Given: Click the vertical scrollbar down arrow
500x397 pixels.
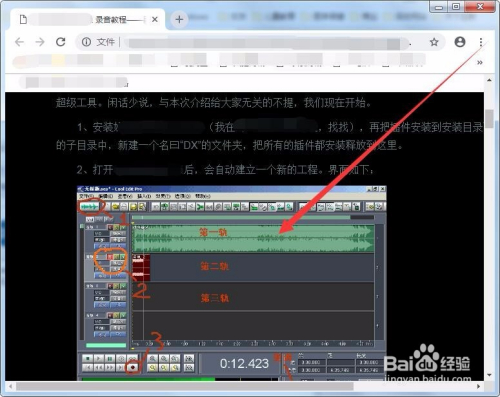Looking at the screenshot, I should click(x=489, y=375).
